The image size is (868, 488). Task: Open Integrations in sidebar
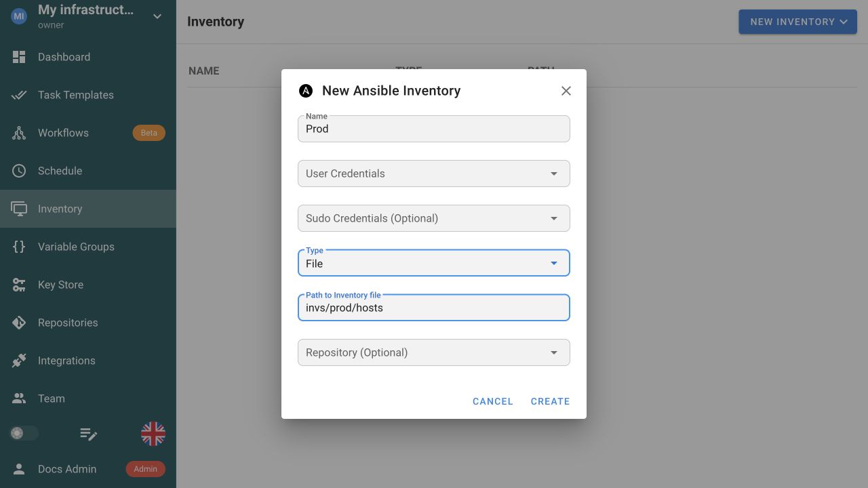(x=88, y=361)
